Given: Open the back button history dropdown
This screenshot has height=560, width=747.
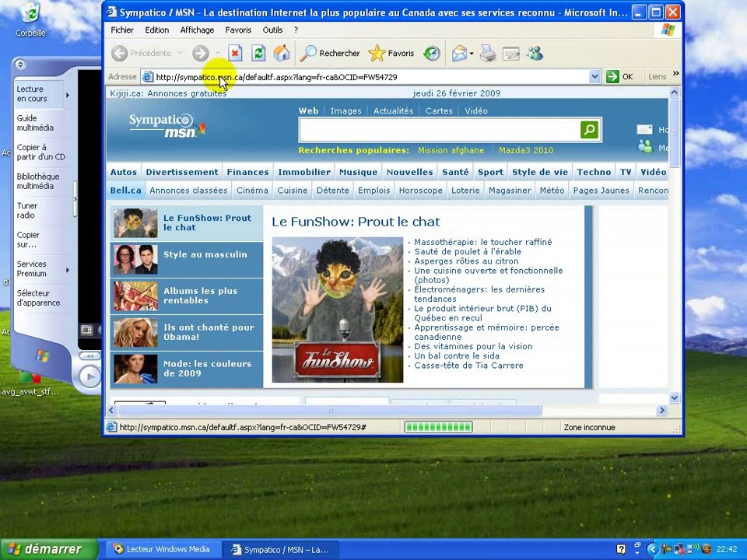Looking at the screenshot, I should click(x=181, y=54).
